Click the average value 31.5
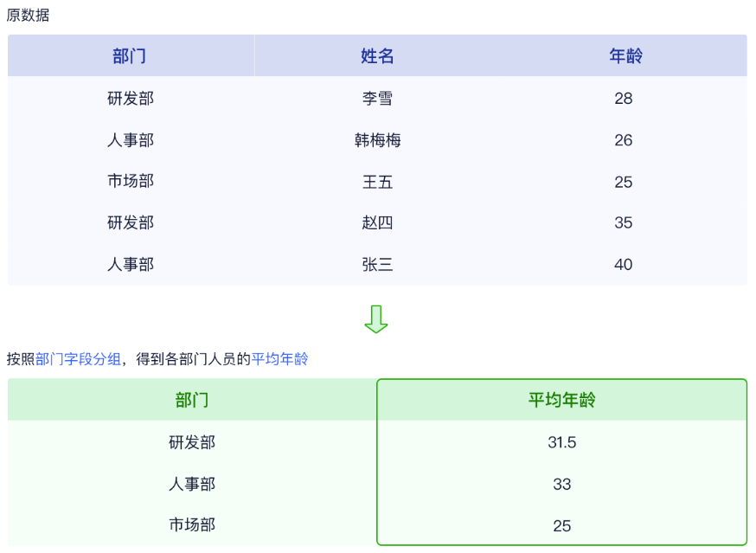Image resolution: width=756 pixels, height=553 pixels. pos(562,442)
